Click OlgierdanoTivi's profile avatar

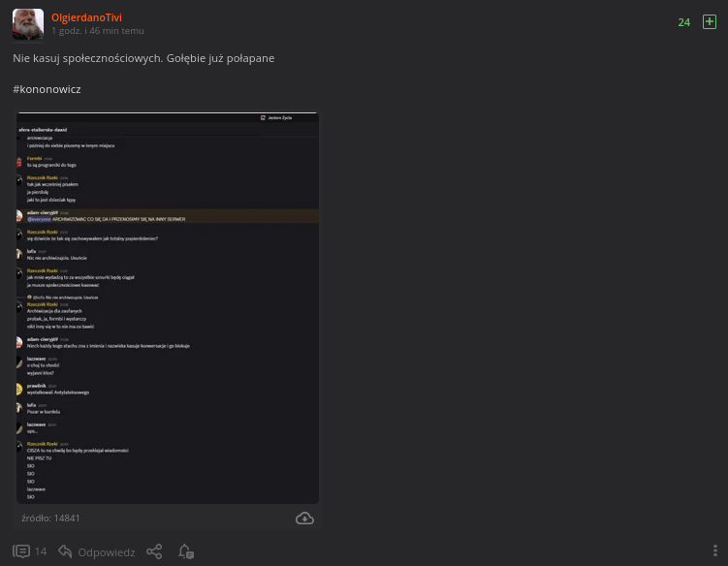[28, 24]
